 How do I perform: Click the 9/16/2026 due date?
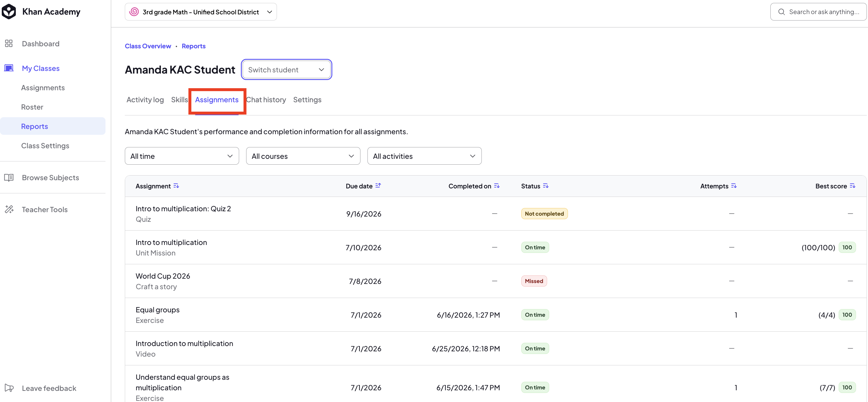(x=364, y=214)
